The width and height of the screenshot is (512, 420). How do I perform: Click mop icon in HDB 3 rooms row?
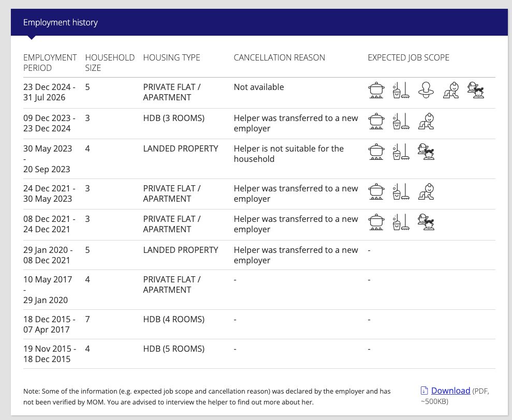401,122
